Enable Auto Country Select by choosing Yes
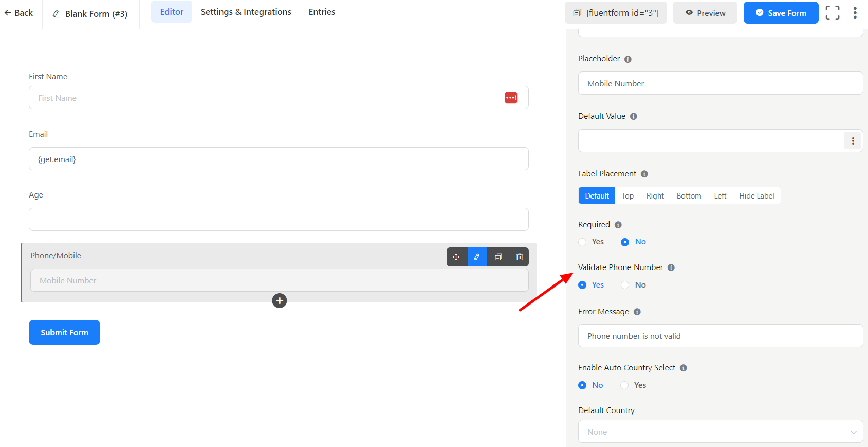The width and height of the screenshot is (868, 447). point(625,385)
